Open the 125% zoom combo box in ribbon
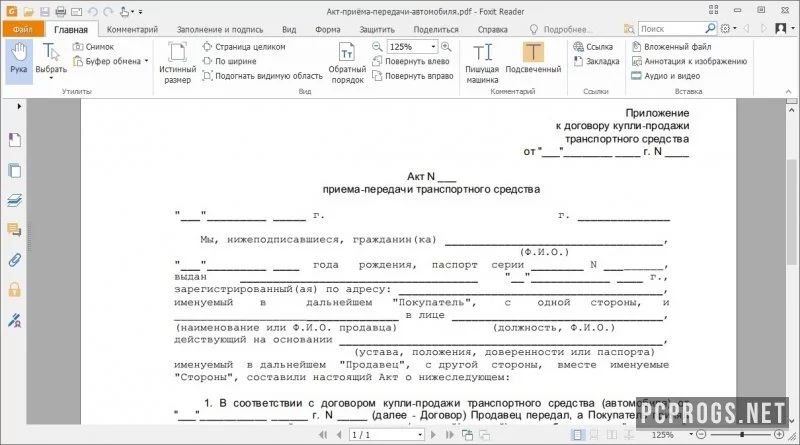Viewport: 800px width, 445px height. [412, 46]
